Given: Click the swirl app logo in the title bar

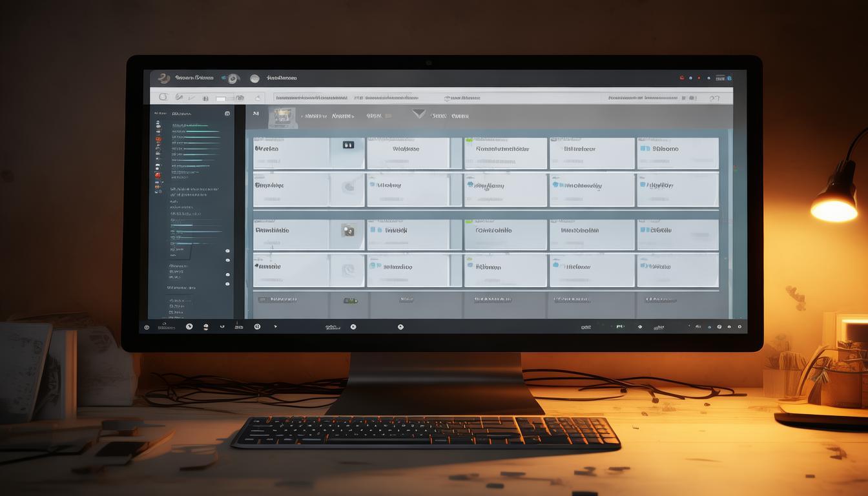Looking at the screenshot, I should pos(164,78).
